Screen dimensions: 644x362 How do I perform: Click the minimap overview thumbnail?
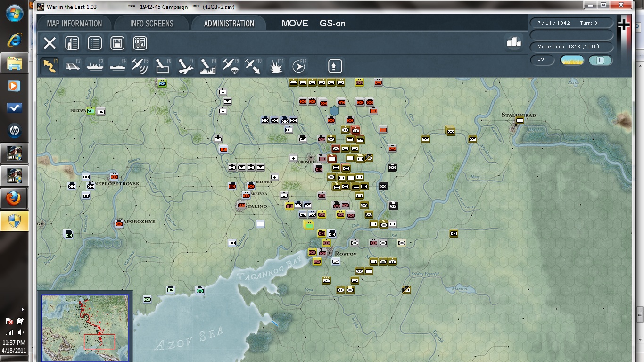tap(85, 329)
